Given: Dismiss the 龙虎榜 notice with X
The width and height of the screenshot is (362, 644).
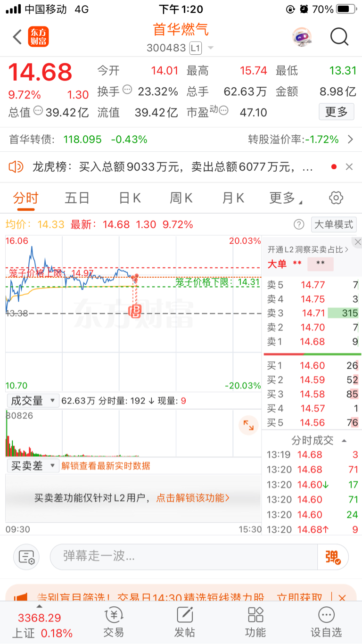Looking at the screenshot, I should click(349, 166).
